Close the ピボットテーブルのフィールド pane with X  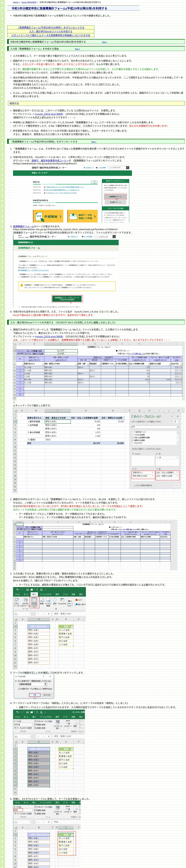(x=178, y=416)
